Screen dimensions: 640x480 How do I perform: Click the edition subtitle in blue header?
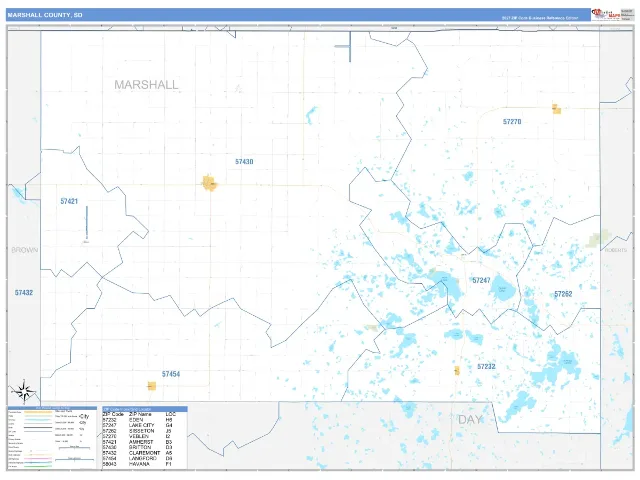click(x=540, y=18)
